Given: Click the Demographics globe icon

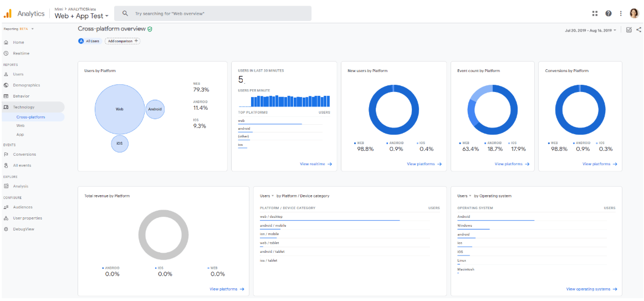Looking at the screenshot, I should pyautogui.click(x=6, y=85).
